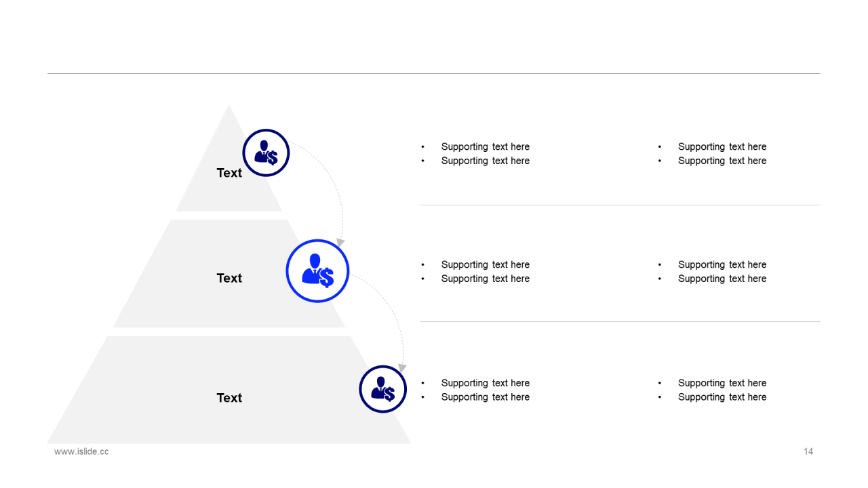This screenshot has width=868, height=488.
Task: Click the slide number 14 in the footer
Action: point(808,451)
